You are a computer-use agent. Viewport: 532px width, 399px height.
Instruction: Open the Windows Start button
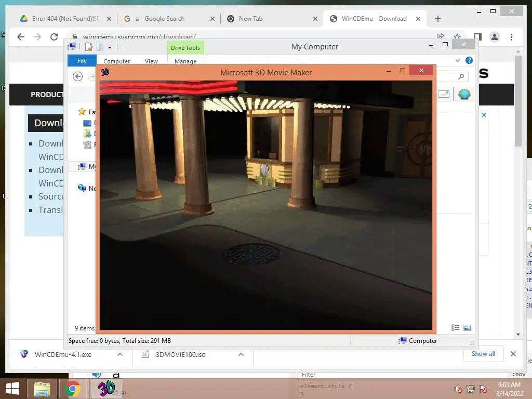coord(12,389)
